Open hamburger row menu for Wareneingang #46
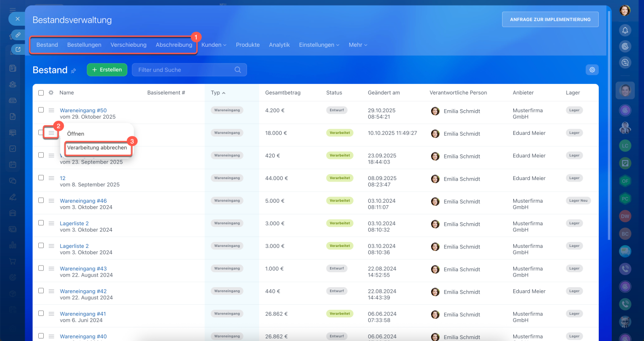 tap(51, 200)
